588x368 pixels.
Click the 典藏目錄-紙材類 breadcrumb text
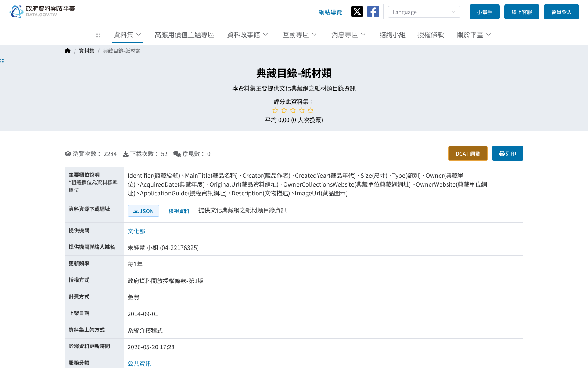click(x=122, y=51)
